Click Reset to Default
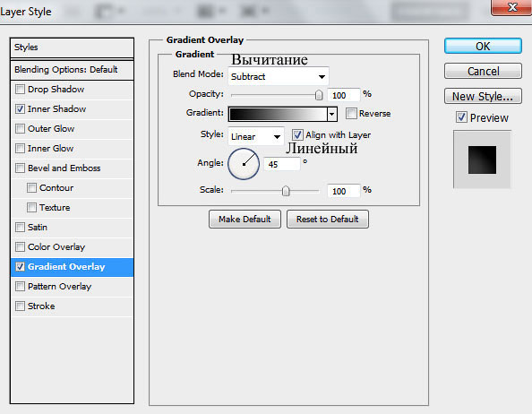The width and height of the screenshot is (532, 414). (328, 220)
